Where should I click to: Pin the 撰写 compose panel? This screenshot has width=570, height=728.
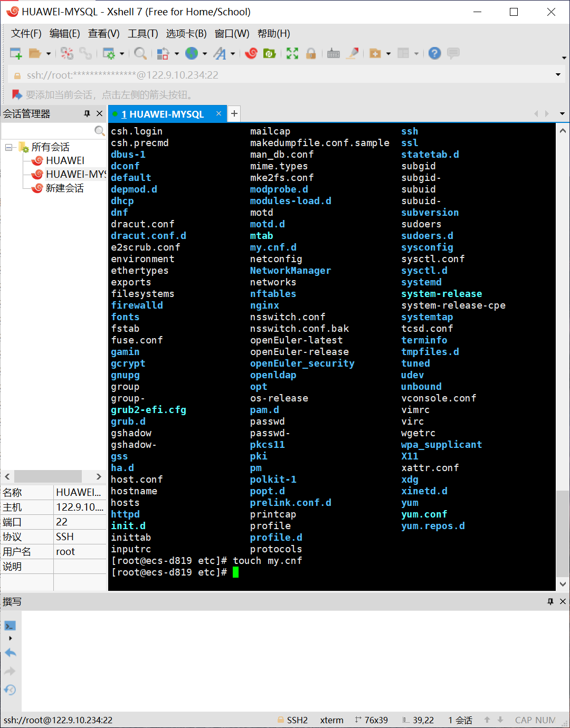[x=550, y=601]
